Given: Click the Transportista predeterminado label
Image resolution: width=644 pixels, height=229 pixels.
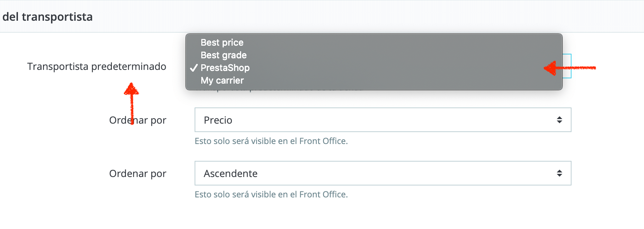Looking at the screenshot, I should [97, 66].
